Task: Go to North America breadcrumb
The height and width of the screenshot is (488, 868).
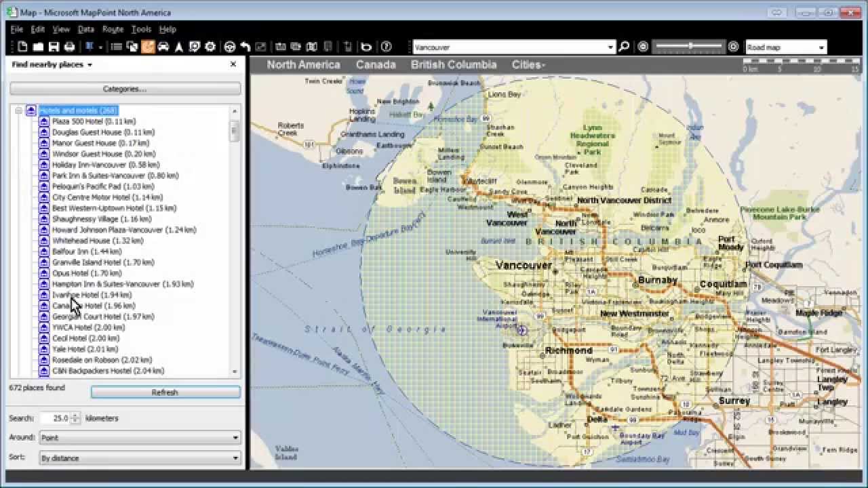Action: point(303,65)
